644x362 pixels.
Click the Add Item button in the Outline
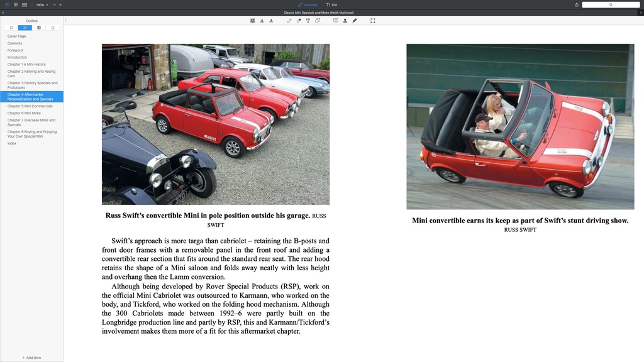click(30, 357)
